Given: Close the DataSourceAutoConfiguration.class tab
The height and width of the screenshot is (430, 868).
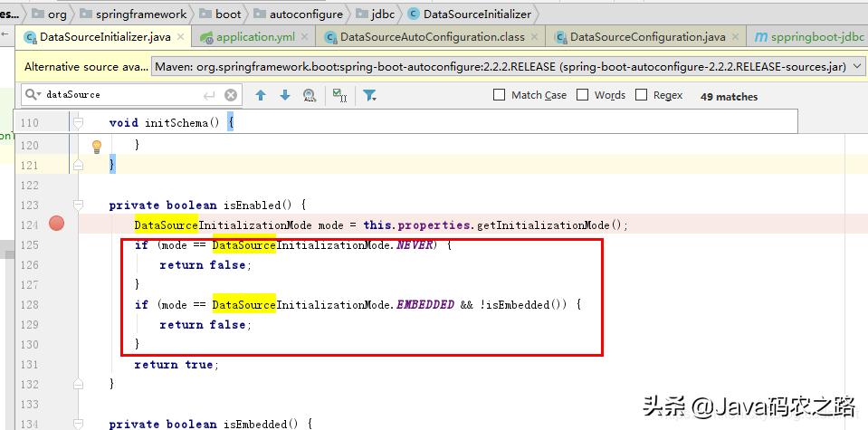Looking at the screenshot, I should coord(534,37).
